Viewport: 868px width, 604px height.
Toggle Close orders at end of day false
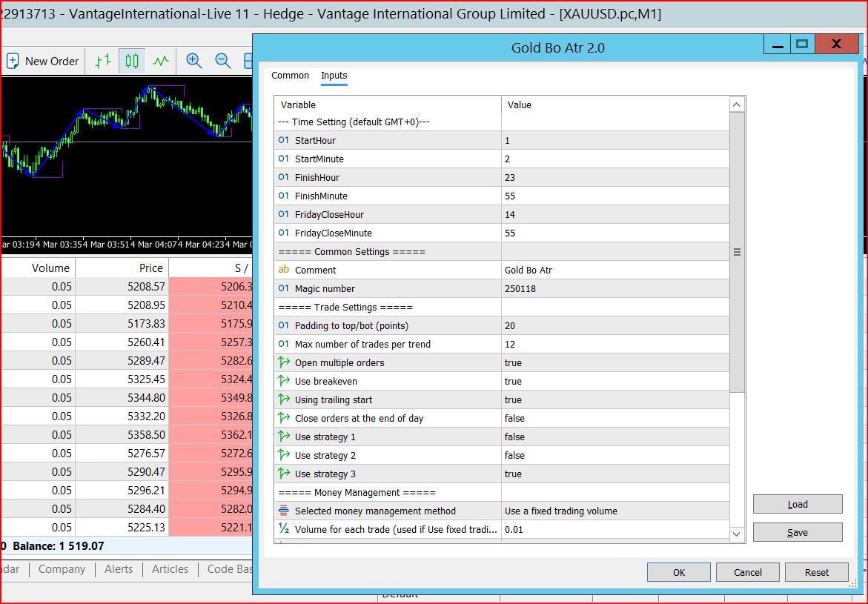coord(615,419)
